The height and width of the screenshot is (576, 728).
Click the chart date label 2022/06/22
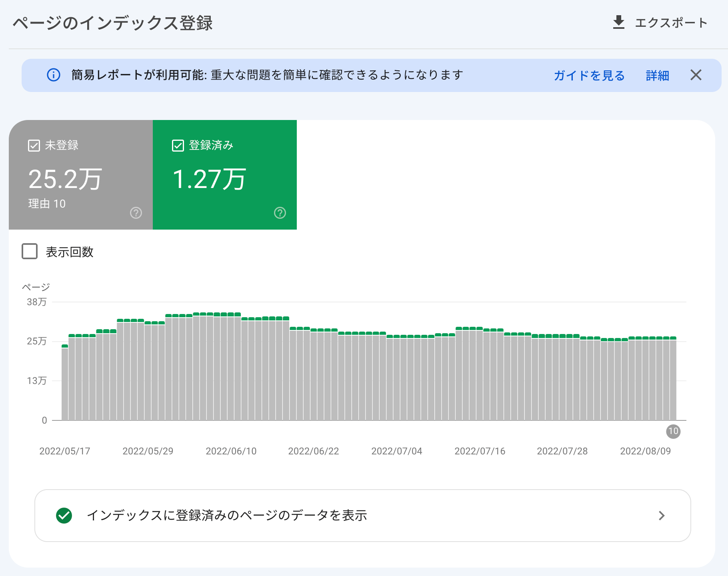[x=314, y=451]
